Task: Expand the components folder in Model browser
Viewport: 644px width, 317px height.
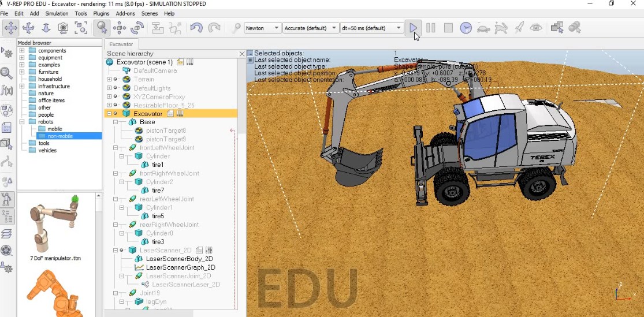Action: point(22,51)
